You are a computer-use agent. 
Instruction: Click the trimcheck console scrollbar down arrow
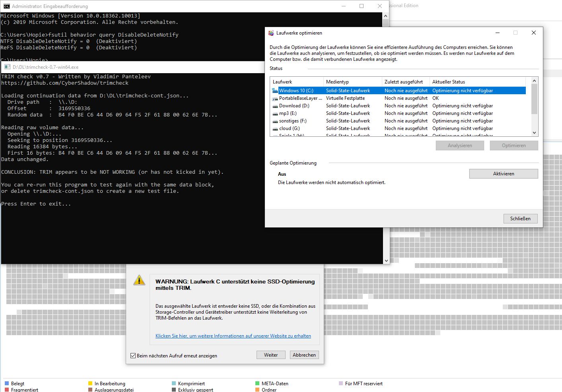pyautogui.click(x=386, y=261)
